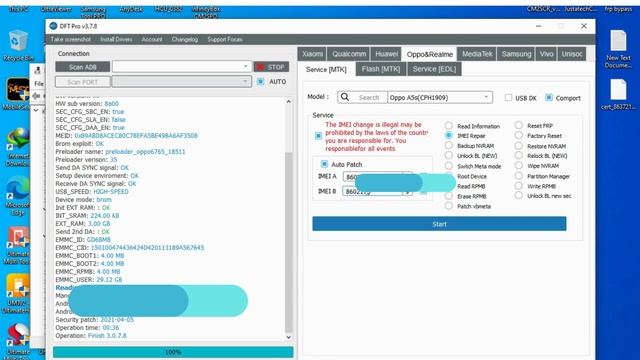Click the model Search input field
This screenshot has width=640, height=360.
369,97
